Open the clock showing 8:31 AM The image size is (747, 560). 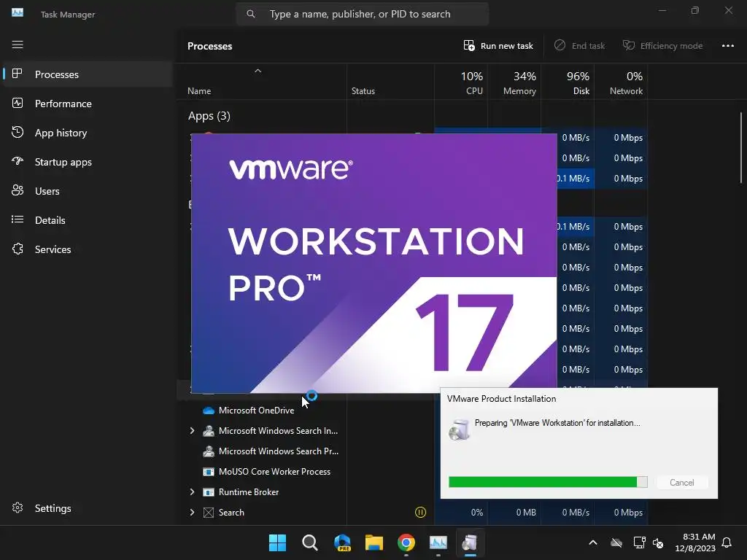(695, 542)
